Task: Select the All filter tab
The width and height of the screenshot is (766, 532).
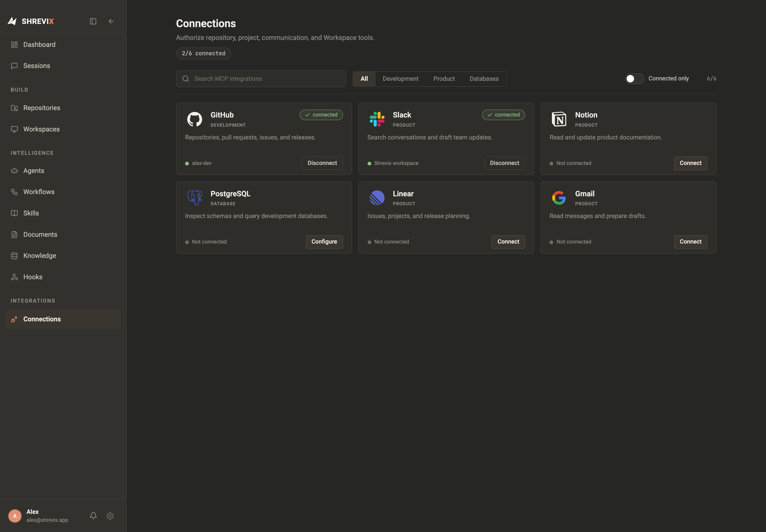Action: pos(364,79)
